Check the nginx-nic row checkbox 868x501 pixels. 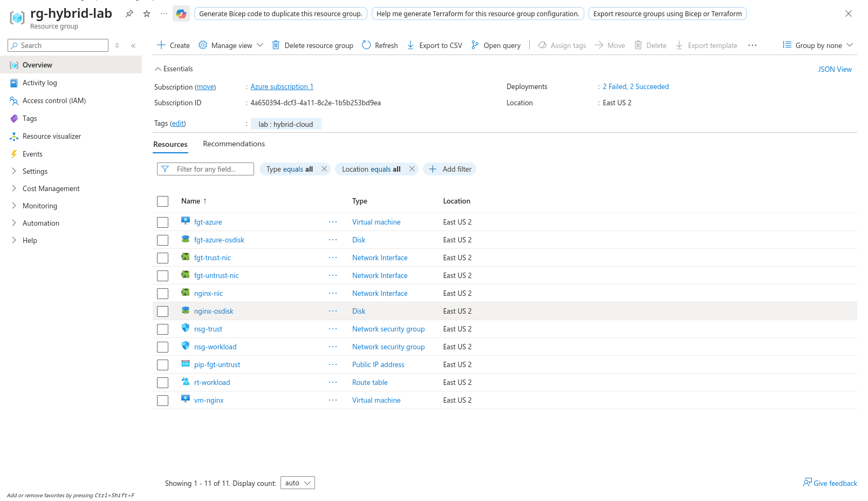point(162,294)
